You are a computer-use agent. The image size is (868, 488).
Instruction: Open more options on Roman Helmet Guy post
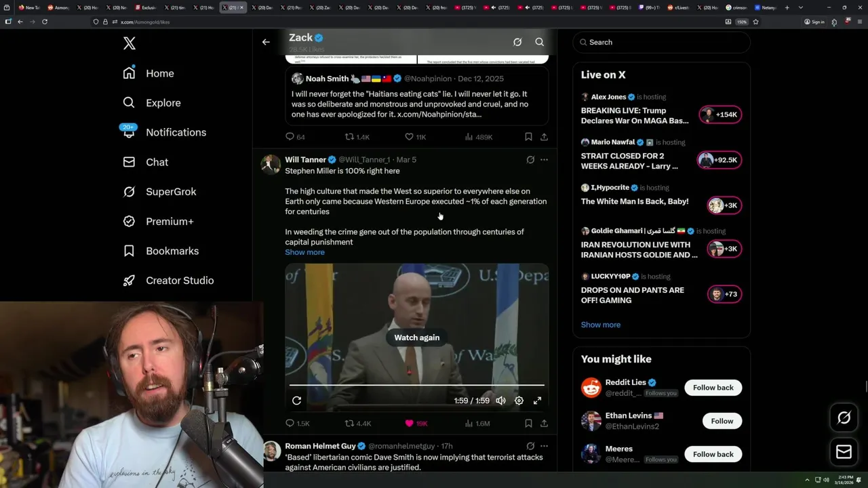pyautogui.click(x=544, y=446)
